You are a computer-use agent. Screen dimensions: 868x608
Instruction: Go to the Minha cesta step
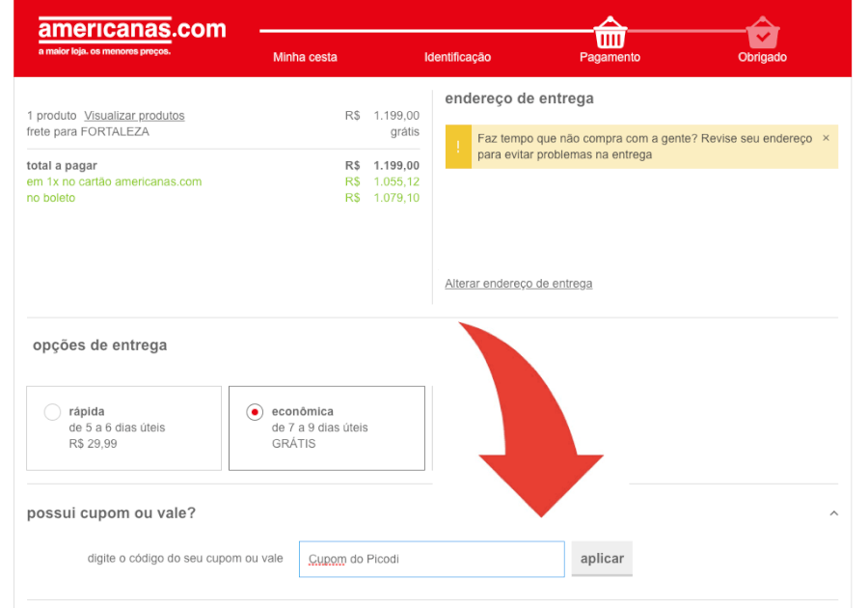point(305,57)
